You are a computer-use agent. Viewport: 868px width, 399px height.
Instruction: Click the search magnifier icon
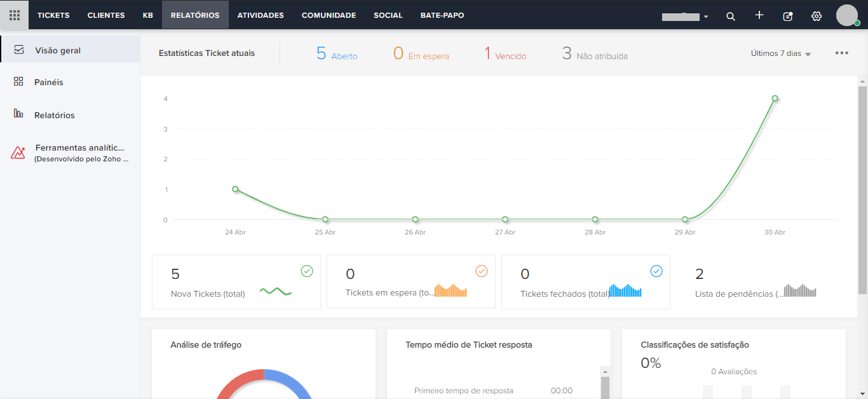coord(731,16)
